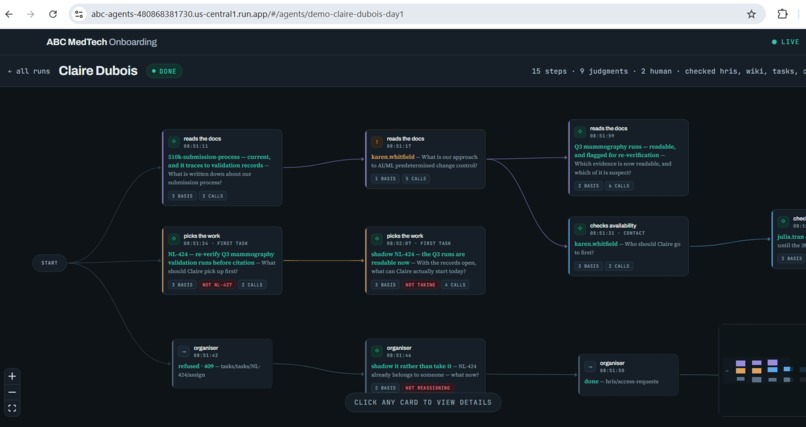Click '2 CALLS' chip on the 08:51:24 card

(252, 285)
